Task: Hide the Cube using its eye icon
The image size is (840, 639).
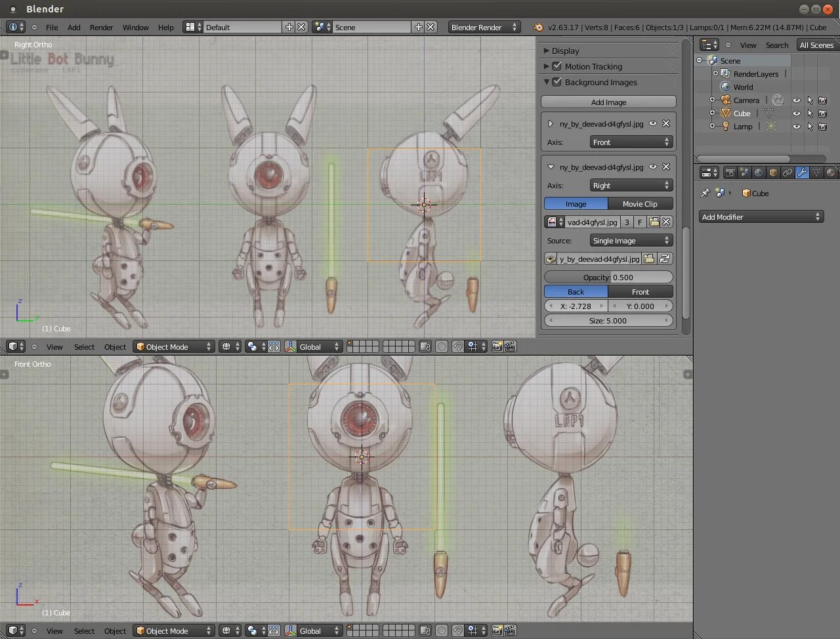Action: (x=796, y=113)
